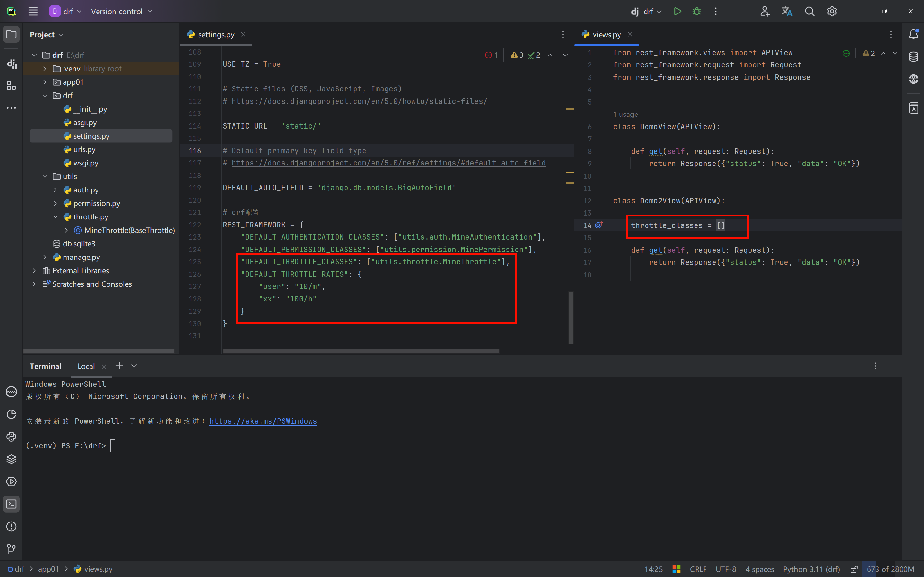Toggle the read-only lock in status bar
Viewport: 924px width, 577px height.
854,569
